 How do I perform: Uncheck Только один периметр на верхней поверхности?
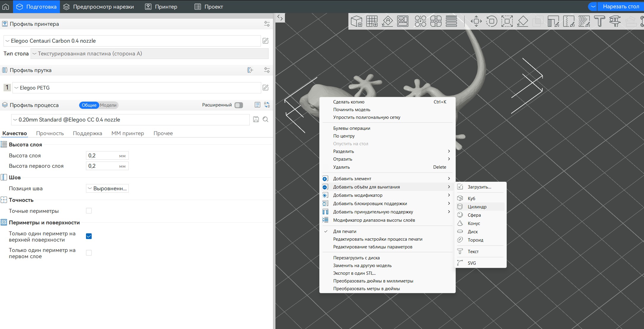pos(89,236)
